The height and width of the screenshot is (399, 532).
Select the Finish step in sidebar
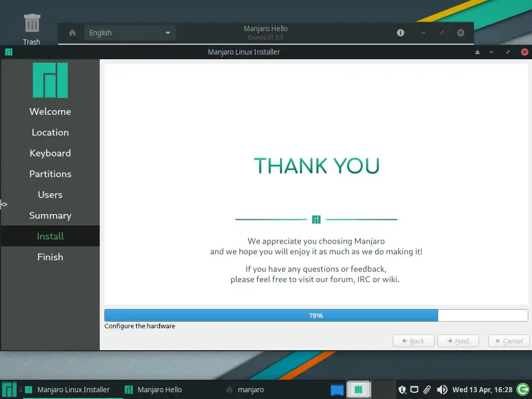50,257
